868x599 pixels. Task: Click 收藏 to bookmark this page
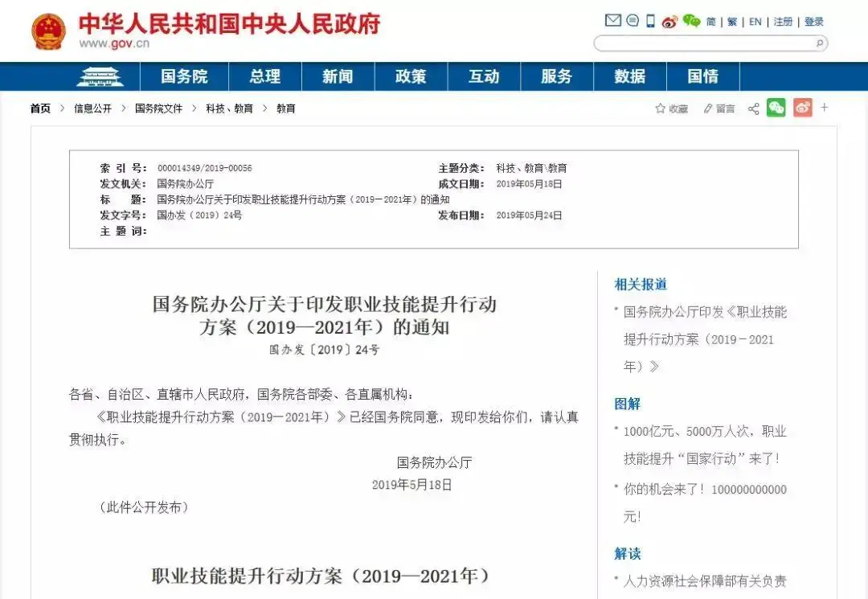[x=672, y=109]
